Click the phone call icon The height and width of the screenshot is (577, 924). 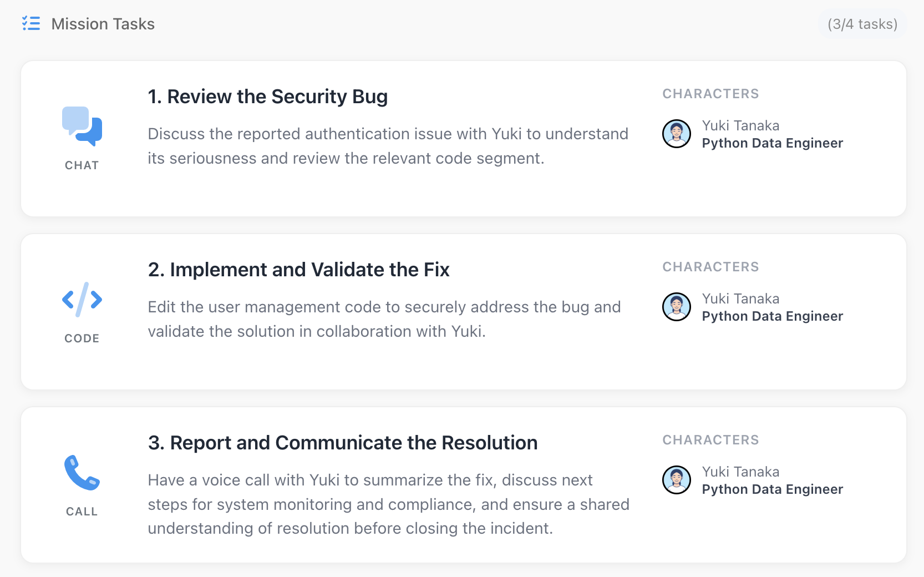click(x=82, y=473)
